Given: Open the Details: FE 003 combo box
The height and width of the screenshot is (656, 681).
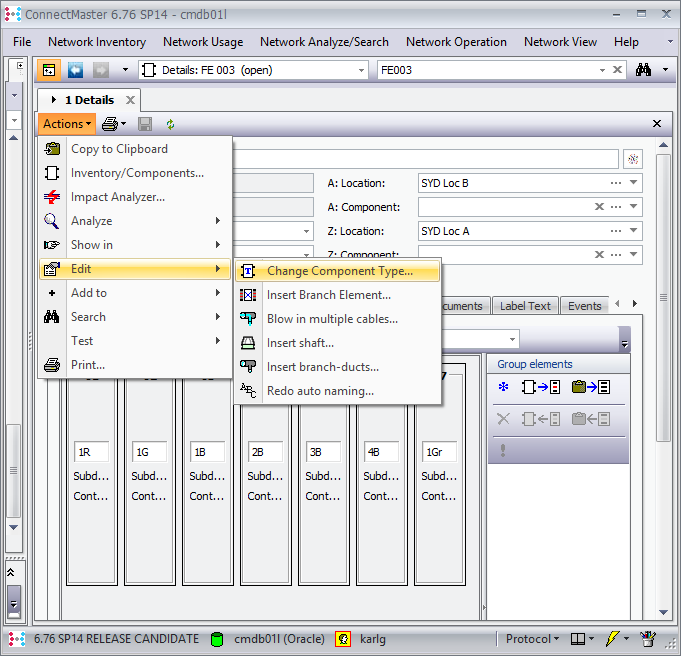Looking at the screenshot, I should click(254, 70).
